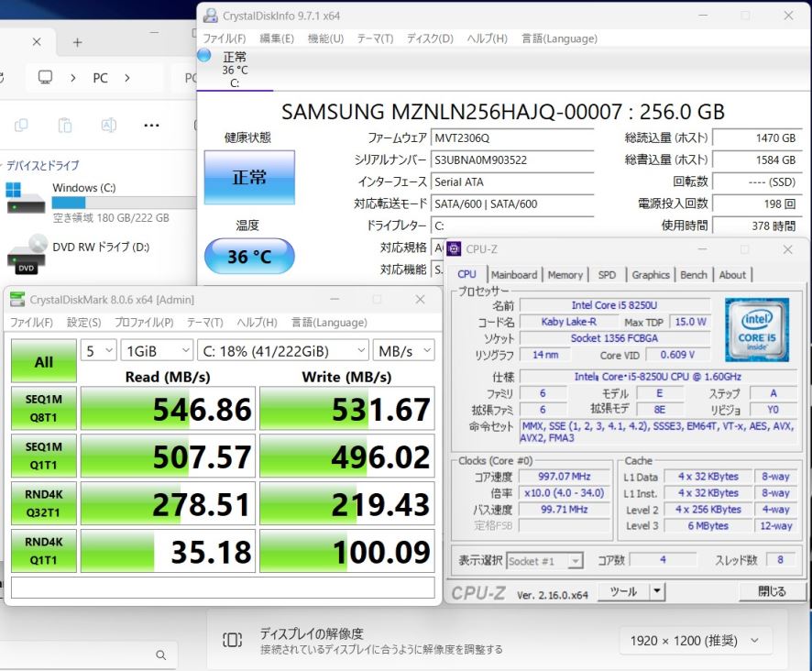
Task: Click the CPU-Z title bar chip icon
Action: (454, 249)
